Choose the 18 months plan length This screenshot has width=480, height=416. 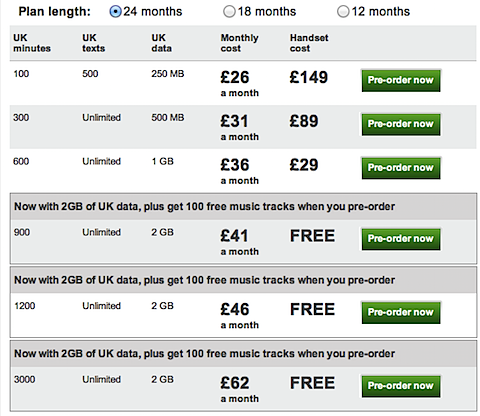point(229,12)
